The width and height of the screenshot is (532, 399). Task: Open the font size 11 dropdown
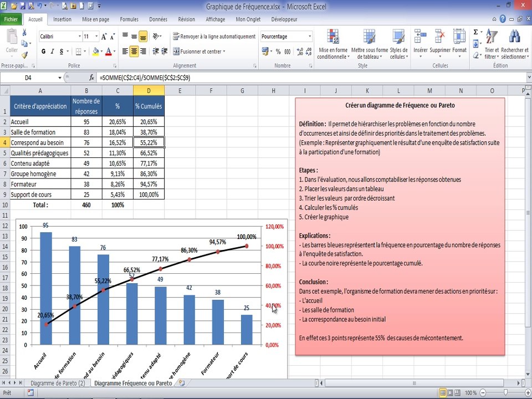click(x=96, y=37)
